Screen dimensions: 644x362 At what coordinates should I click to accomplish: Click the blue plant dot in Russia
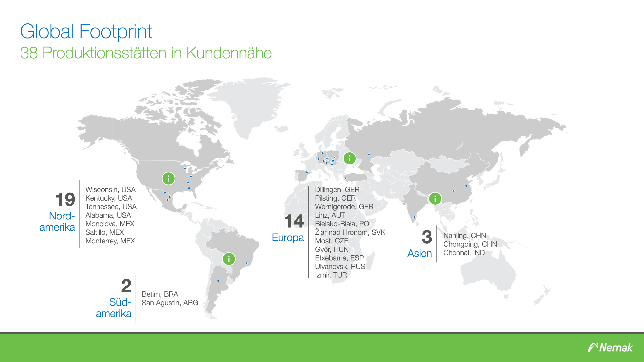click(x=369, y=154)
